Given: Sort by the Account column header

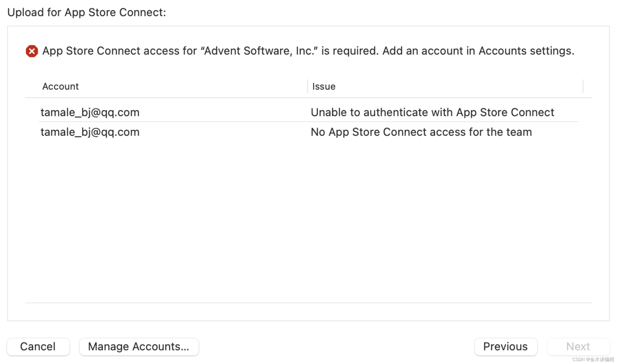Looking at the screenshot, I should 60,86.
